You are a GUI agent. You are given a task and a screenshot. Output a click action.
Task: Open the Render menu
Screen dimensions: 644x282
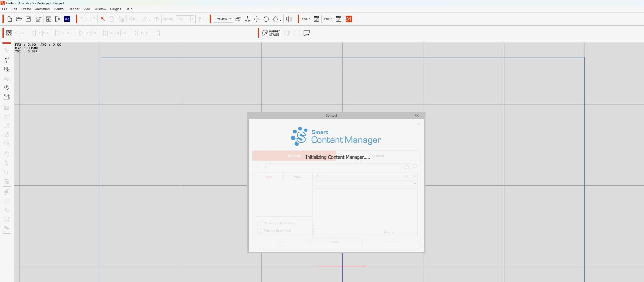74,9
